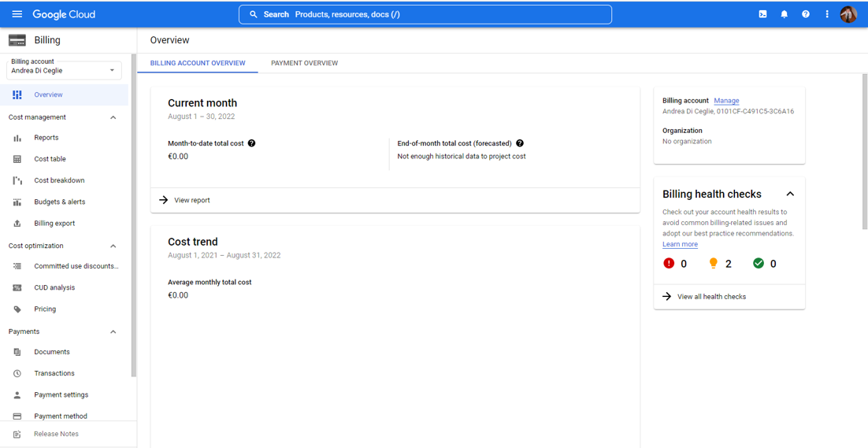Screen dimensions: 868x448
Task: Click the search products input field
Action: click(x=425, y=14)
